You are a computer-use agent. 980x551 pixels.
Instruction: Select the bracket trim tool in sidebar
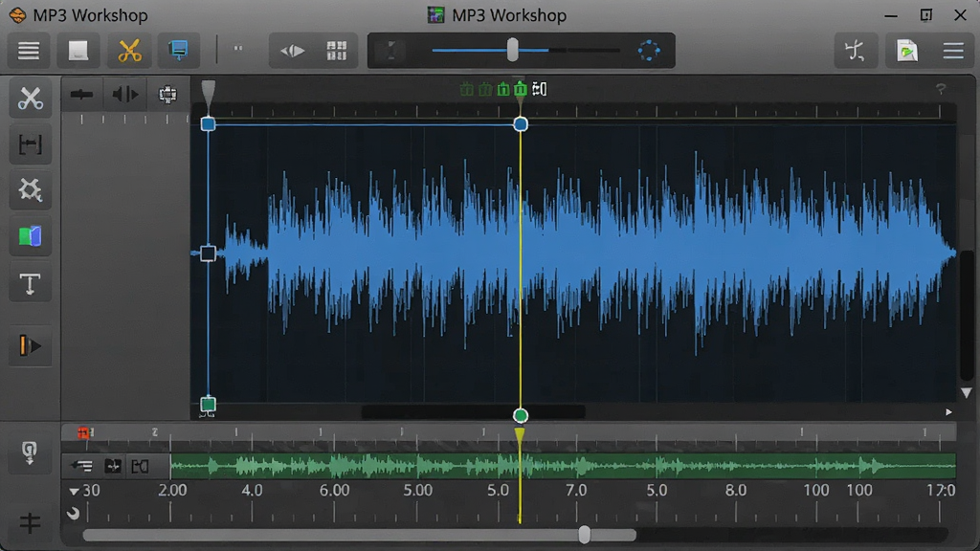tap(30, 145)
